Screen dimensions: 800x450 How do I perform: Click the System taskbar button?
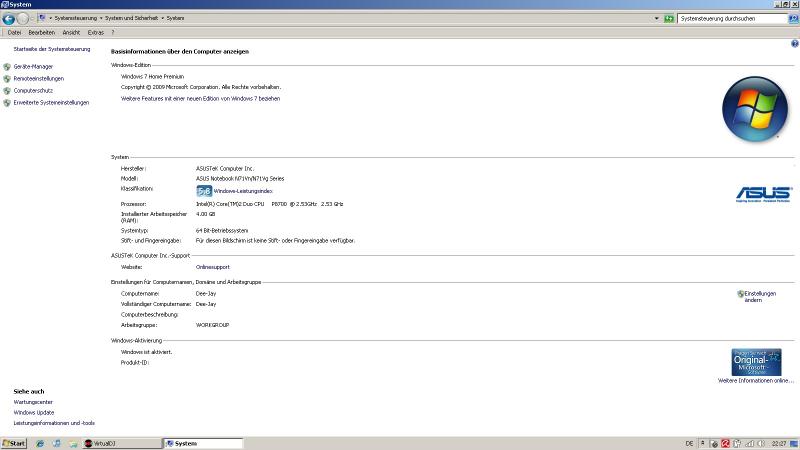[x=203, y=443]
